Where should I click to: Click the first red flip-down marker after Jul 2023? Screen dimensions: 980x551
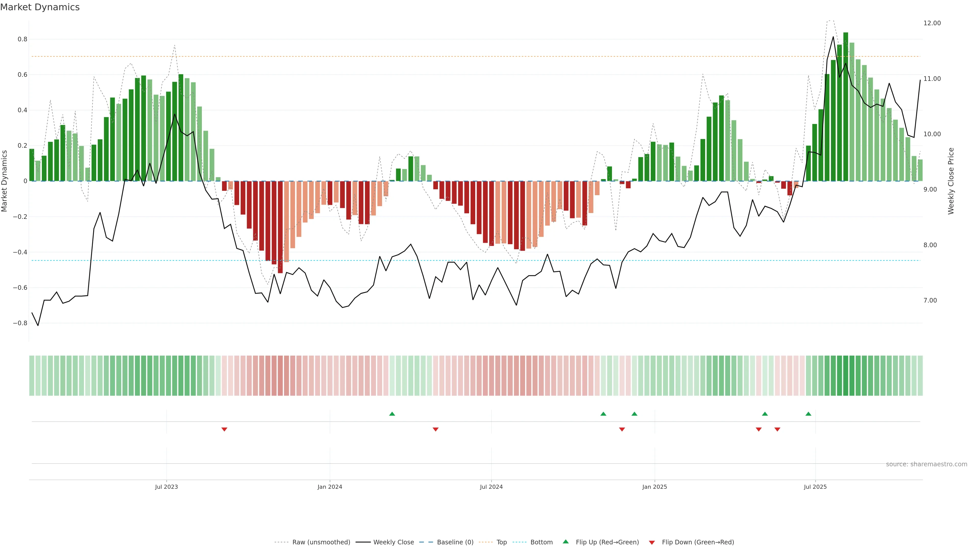[x=225, y=429]
